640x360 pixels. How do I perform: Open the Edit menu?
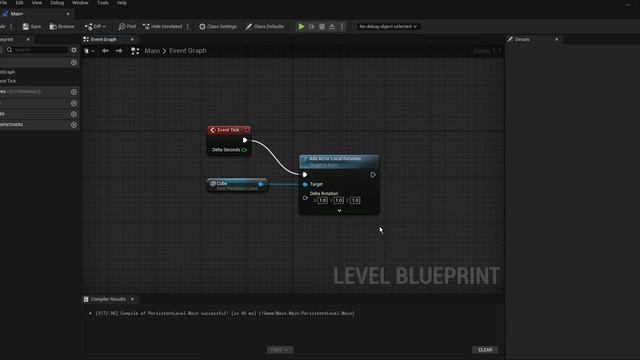coord(19,3)
